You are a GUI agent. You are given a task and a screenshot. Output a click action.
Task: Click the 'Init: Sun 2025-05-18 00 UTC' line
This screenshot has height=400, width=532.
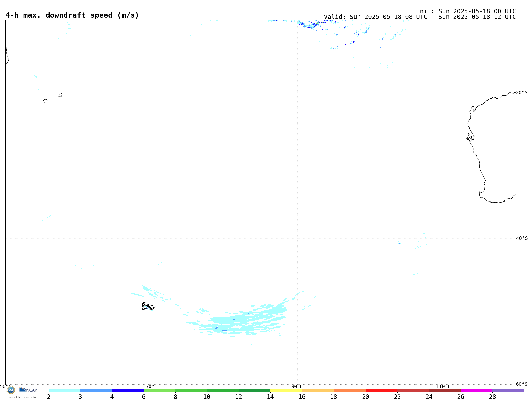466,11
